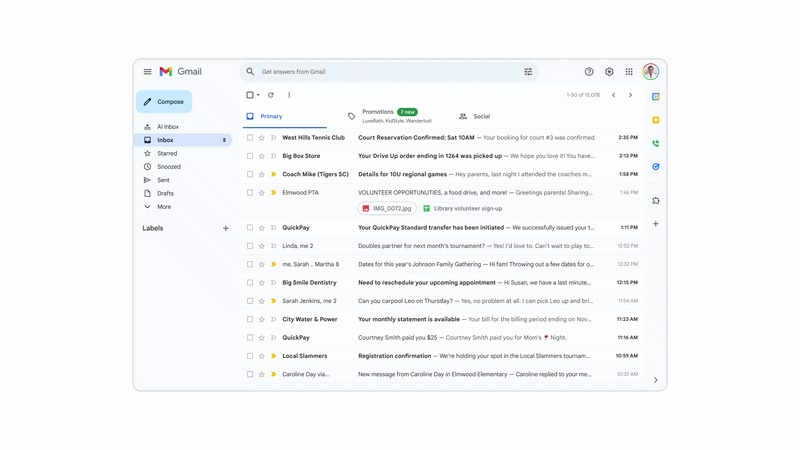The image size is (800, 450).
Task: Click the Gmail logo
Action: tap(180, 72)
